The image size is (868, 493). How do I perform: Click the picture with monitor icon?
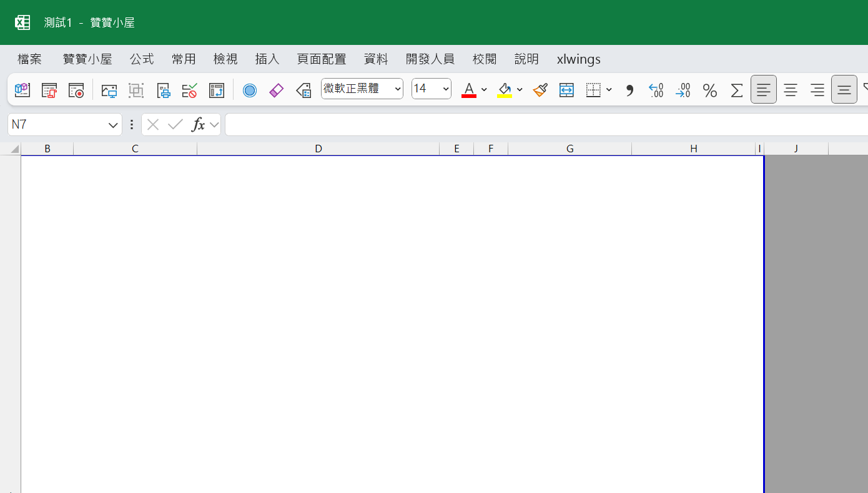click(109, 90)
